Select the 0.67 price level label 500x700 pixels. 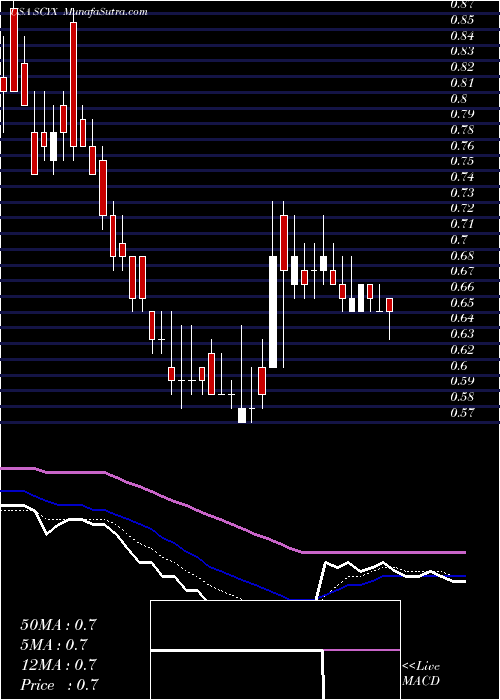pyautogui.click(x=461, y=271)
